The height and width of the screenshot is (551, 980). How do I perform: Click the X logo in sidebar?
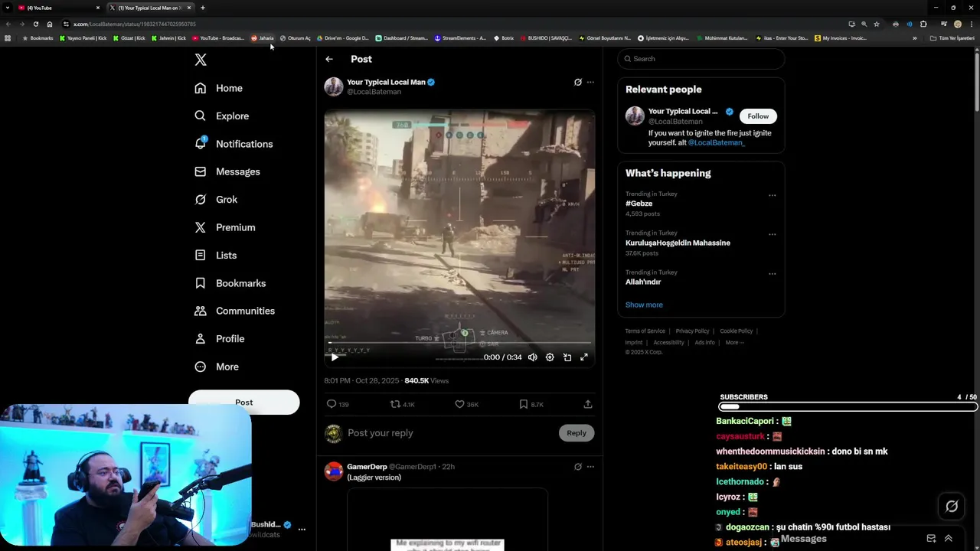(x=201, y=60)
